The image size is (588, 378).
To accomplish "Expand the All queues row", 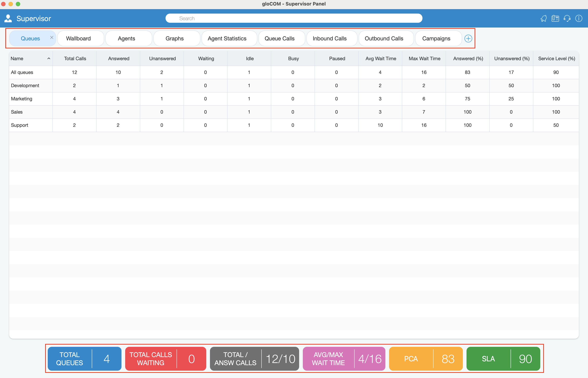I will click(x=22, y=72).
